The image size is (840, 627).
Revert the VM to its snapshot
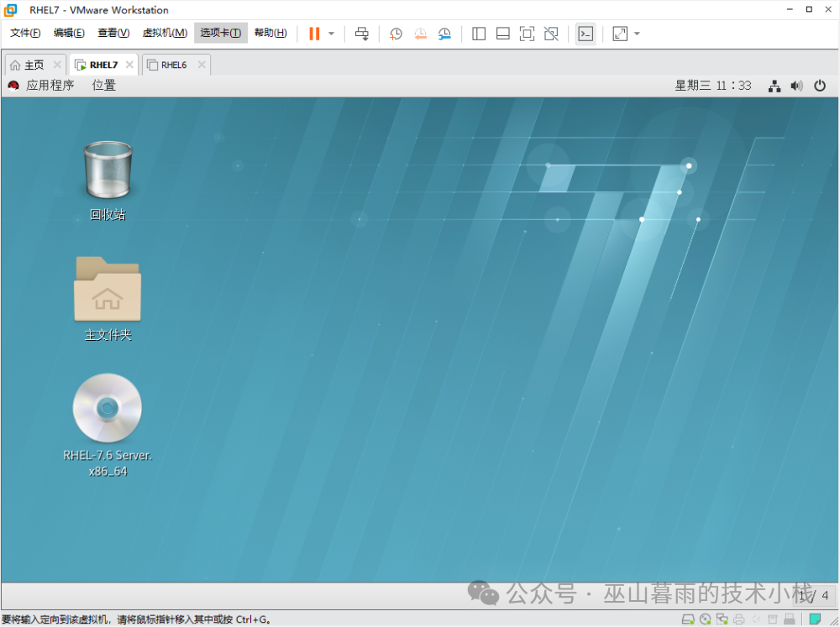pos(421,34)
